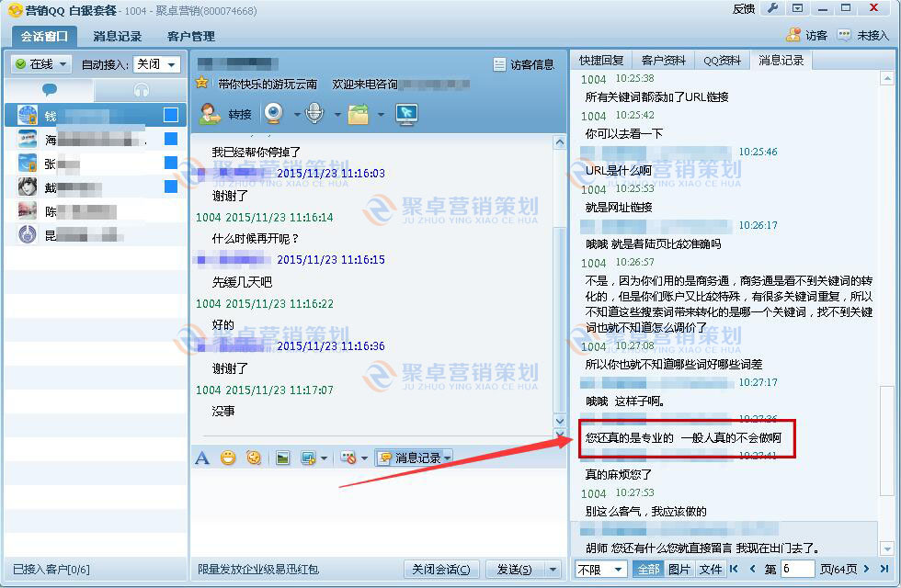Expand the screenshot options arrow

coord(324,458)
